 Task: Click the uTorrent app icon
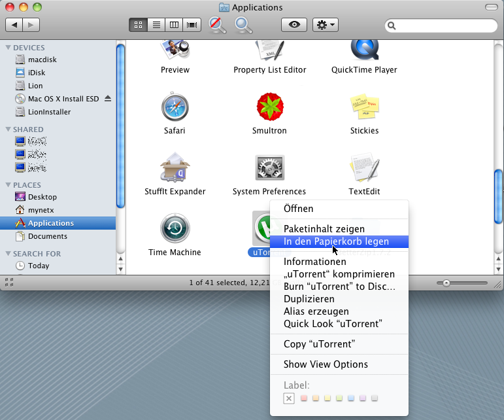[262, 228]
